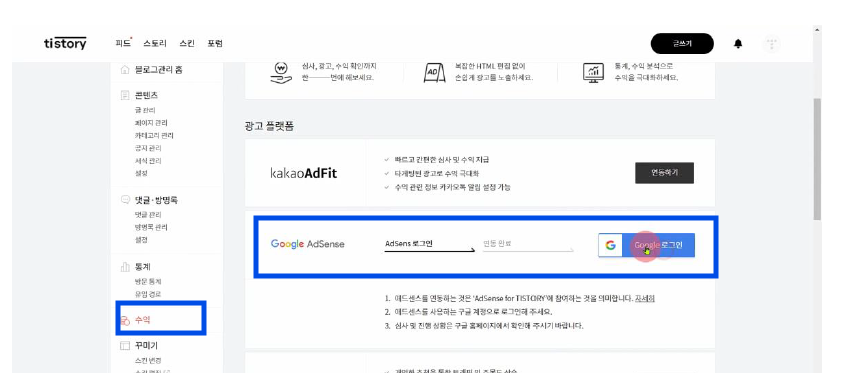Go to 페이지 관리
This screenshot has height=373, width=846.
pyautogui.click(x=151, y=123)
